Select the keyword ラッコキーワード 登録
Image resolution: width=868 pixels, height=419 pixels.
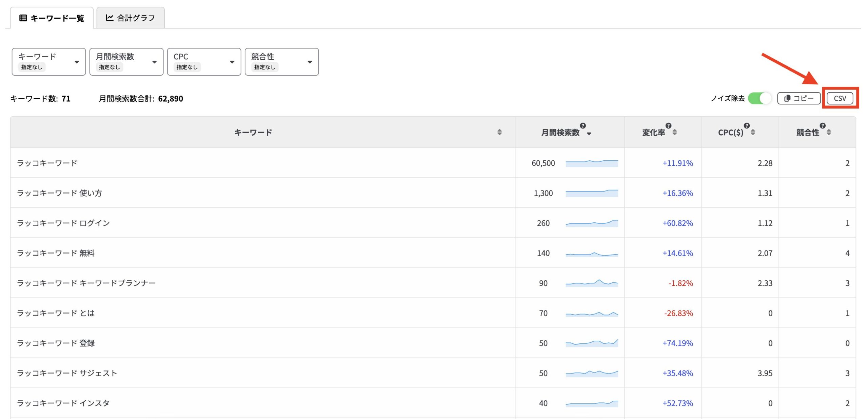click(x=56, y=343)
